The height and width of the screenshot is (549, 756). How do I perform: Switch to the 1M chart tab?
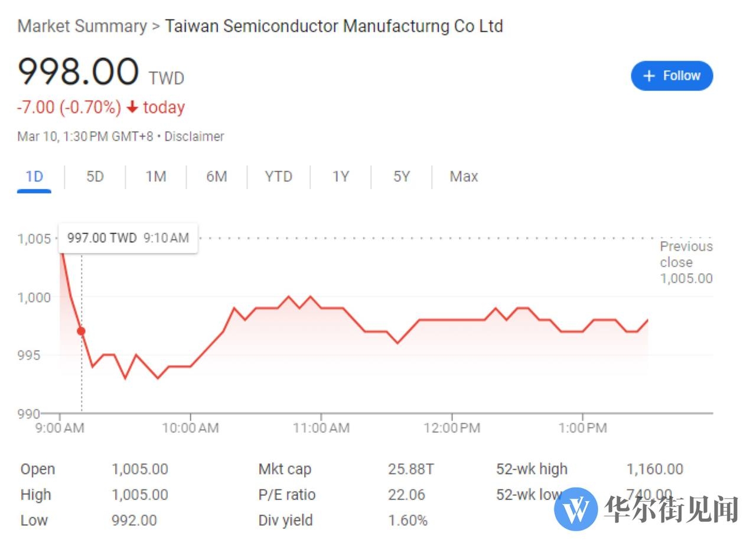(x=156, y=177)
